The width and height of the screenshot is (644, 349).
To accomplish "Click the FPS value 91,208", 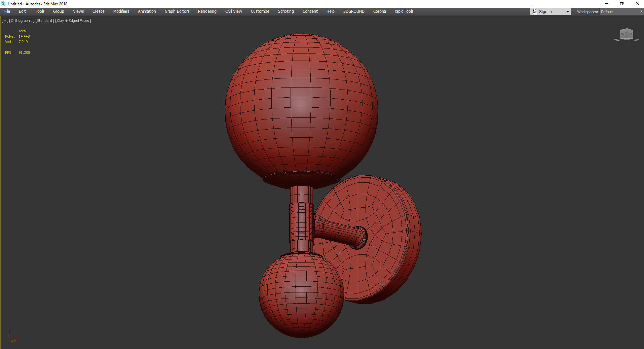I will 24,53.
